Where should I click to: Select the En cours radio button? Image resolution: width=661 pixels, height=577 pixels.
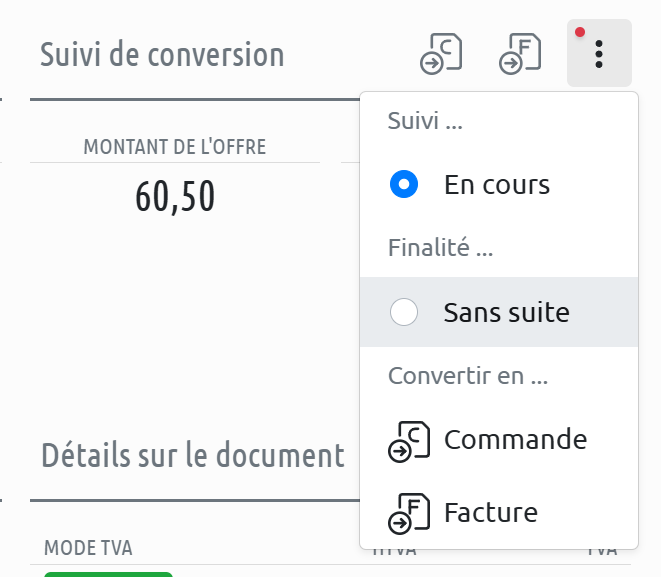[404, 185]
